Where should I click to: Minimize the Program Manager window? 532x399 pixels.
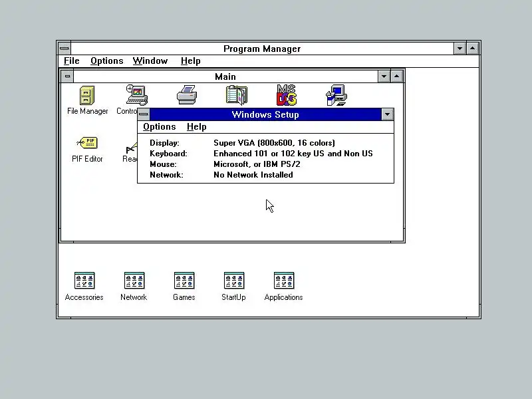(460, 49)
